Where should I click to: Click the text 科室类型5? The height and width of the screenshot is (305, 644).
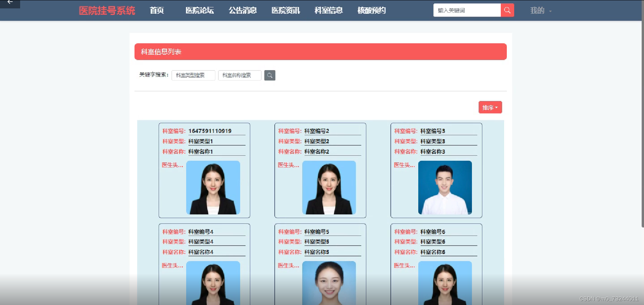(x=317, y=242)
